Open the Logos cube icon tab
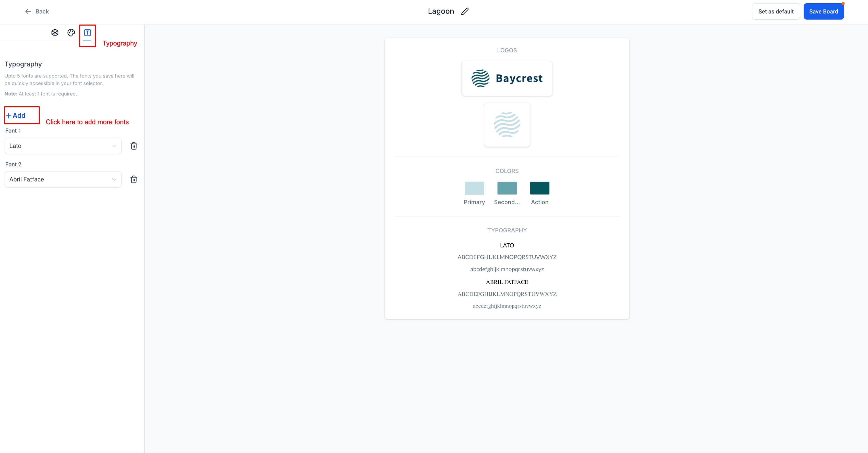This screenshot has height=453, width=868. coord(55,33)
